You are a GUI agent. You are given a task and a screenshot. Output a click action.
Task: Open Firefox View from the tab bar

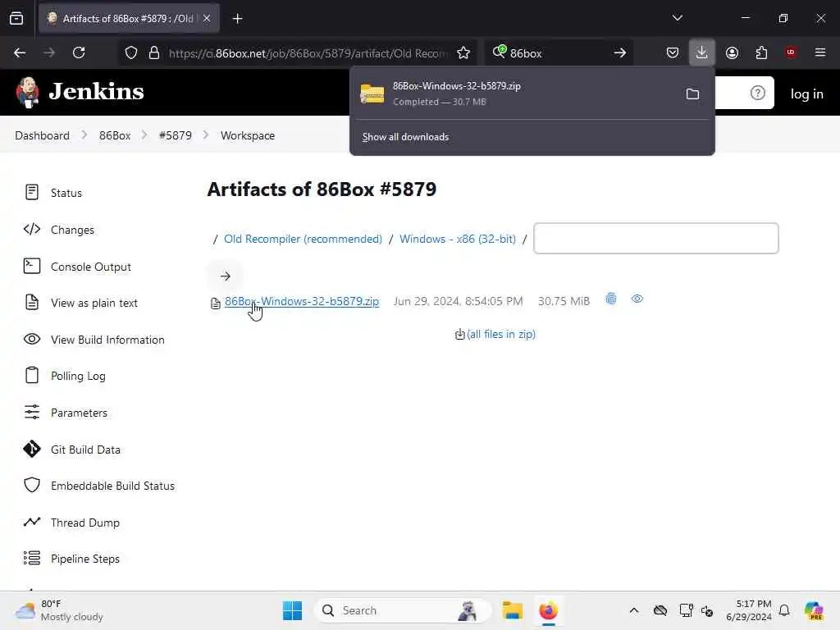click(x=16, y=18)
